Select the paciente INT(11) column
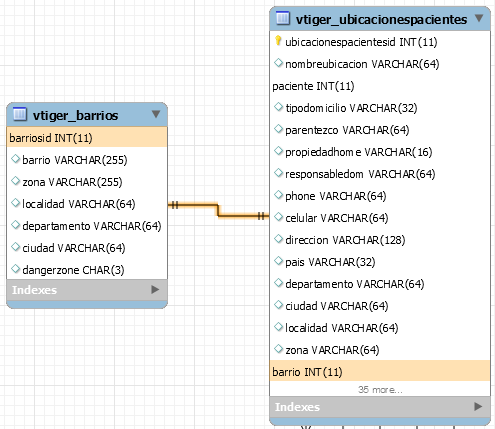 (380, 86)
